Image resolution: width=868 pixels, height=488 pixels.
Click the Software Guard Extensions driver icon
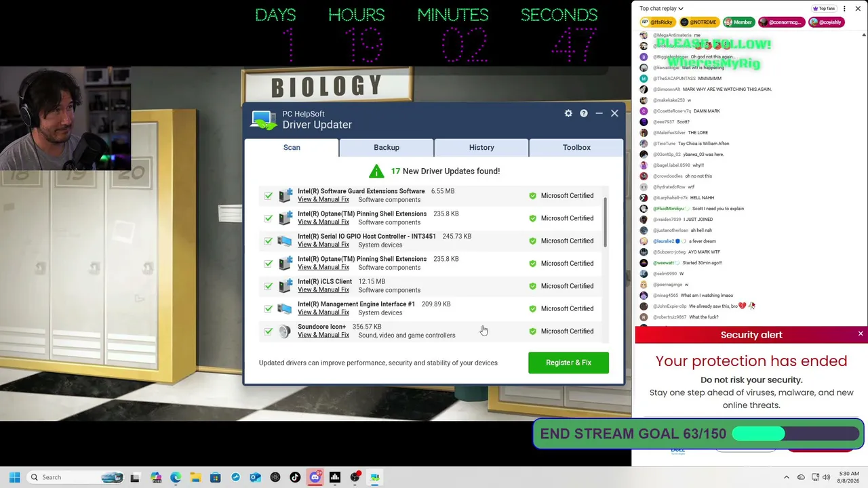[285, 195]
